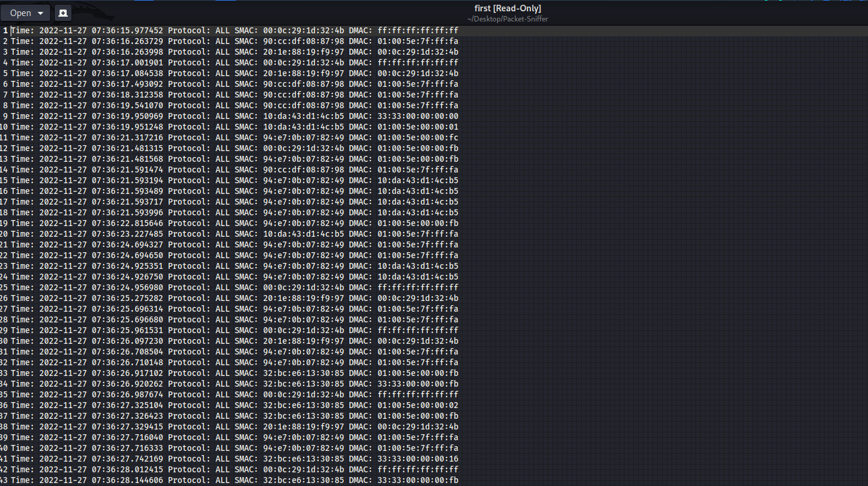Click the path ~/Desktop/Packet-Sniffer in the title bar
Image resolution: width=868 pixels, height=486 pixels.
(507, 18)
